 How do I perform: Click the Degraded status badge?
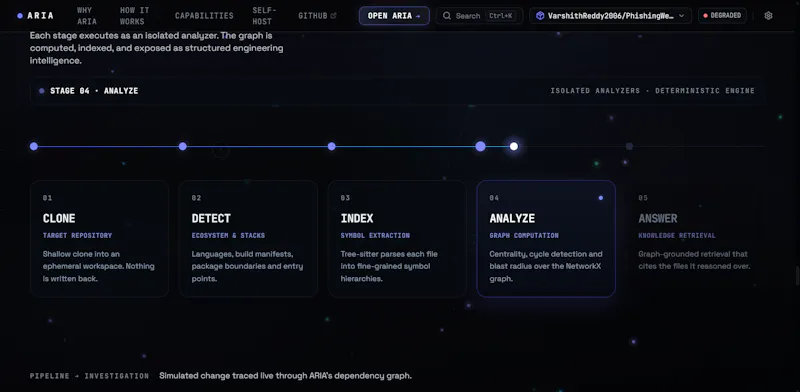click(722, 16)
